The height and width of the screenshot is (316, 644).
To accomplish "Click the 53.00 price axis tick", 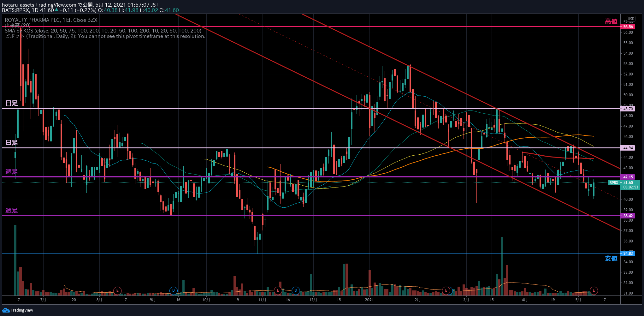I will click(628, 64).
